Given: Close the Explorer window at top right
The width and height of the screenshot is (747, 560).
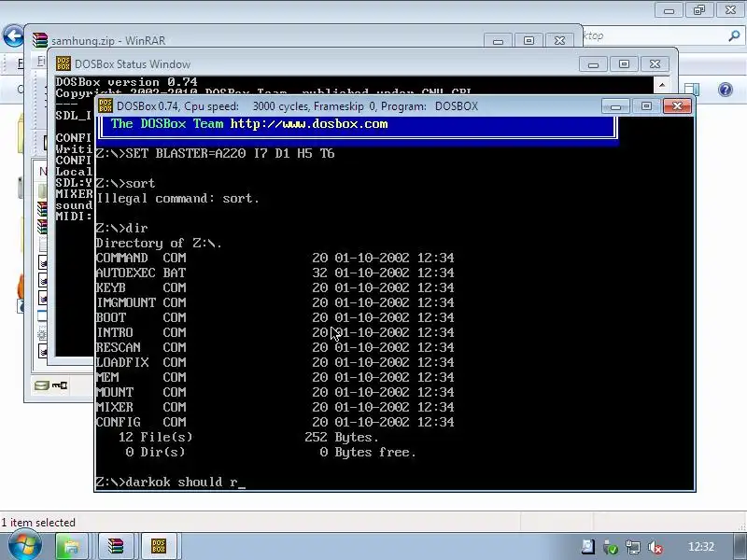Looking at the screenshot, I should 730,9.
